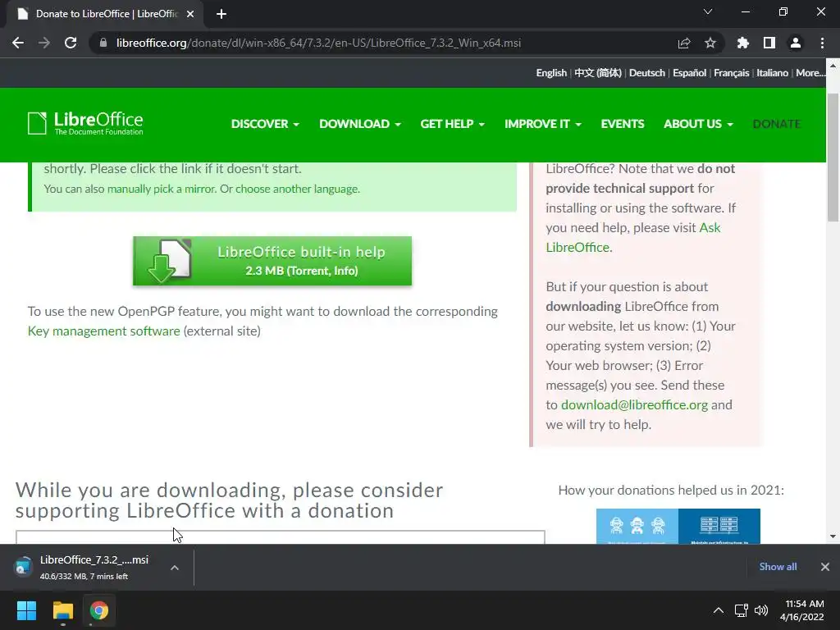This screenshot has width=840, height=630.
Task: Close the Donate to LibreOffice tab
Action: pos(190,14)
